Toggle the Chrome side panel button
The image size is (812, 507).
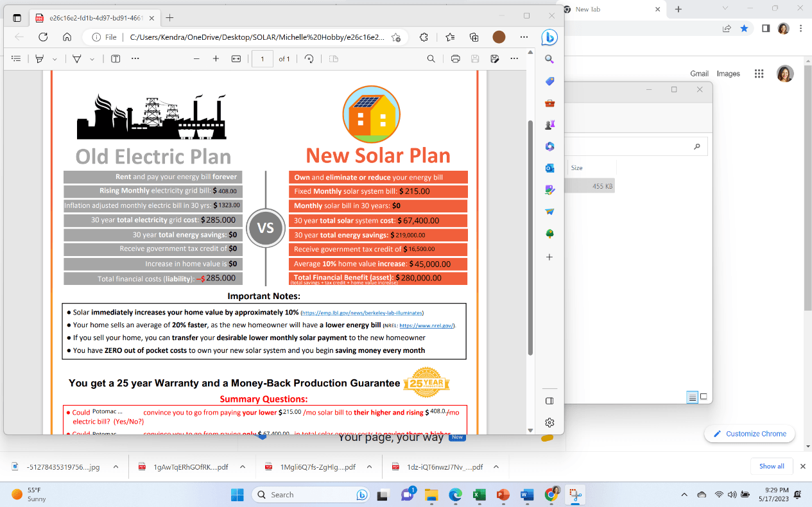[765, 28]
